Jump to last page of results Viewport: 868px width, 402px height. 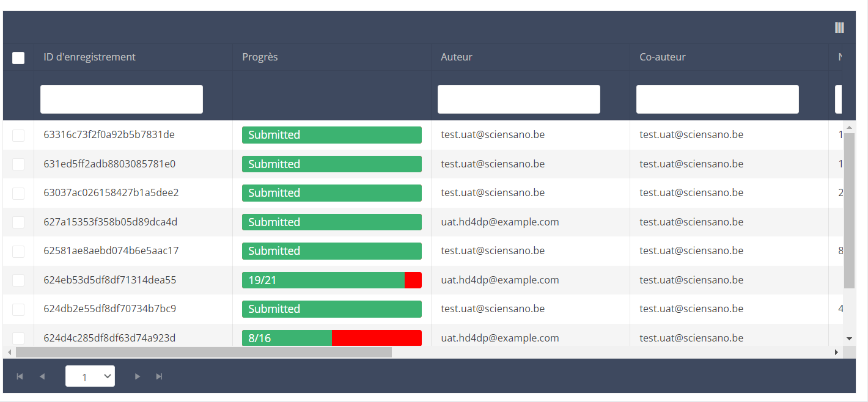[160, 376]
